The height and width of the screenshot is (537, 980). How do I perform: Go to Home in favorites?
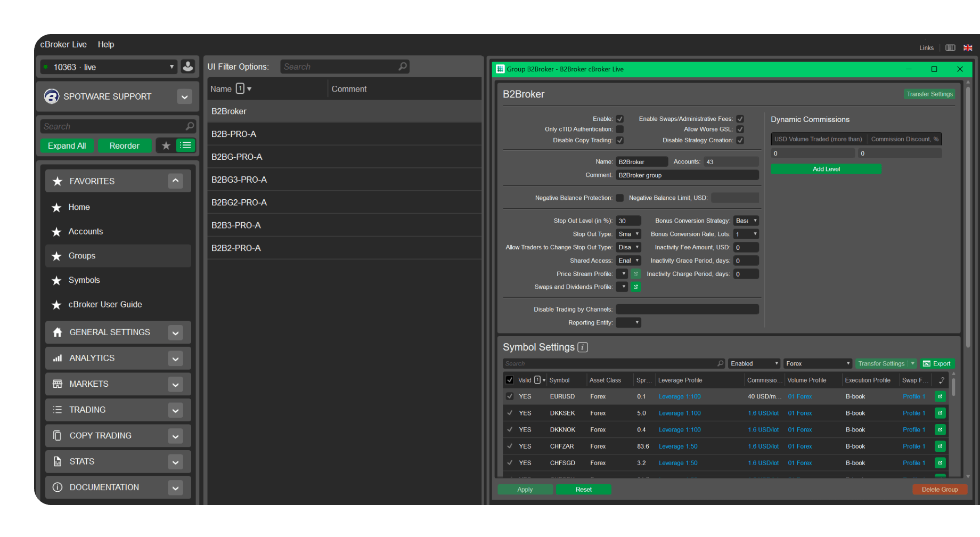[118, 207]
